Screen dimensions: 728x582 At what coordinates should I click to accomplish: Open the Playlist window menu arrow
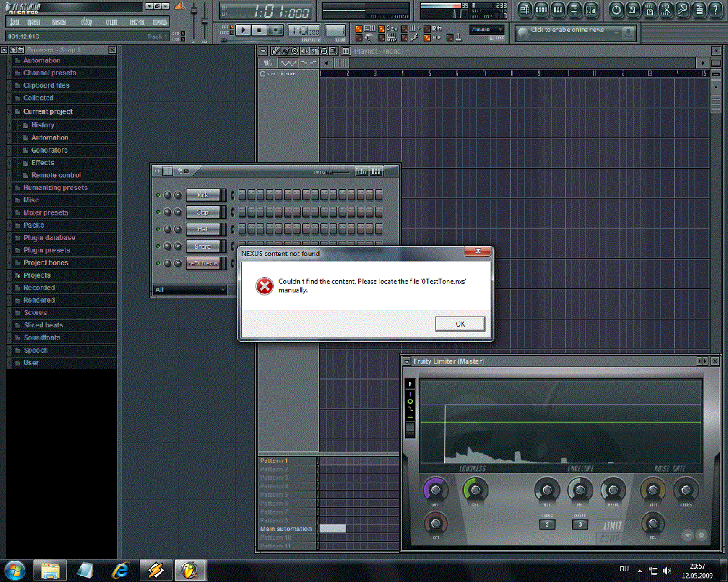click(263, 51)
